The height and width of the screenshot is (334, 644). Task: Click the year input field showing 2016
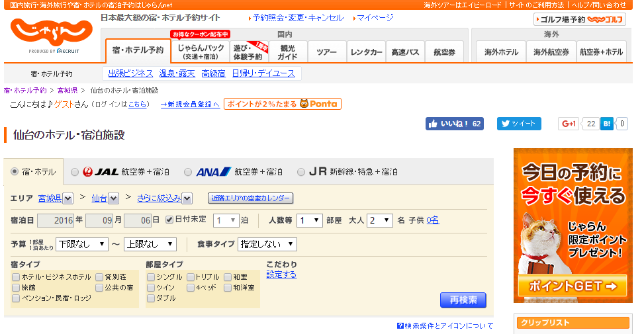tap(56, 220)
